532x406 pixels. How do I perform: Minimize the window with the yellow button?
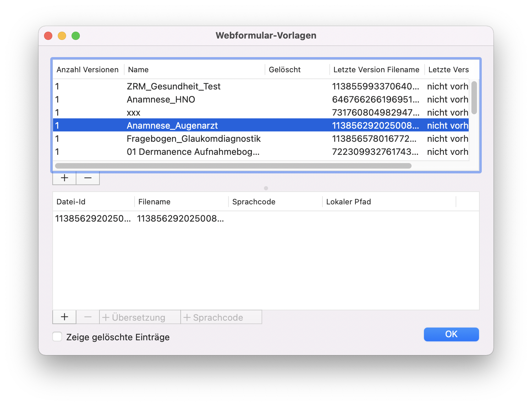(62, 36)
